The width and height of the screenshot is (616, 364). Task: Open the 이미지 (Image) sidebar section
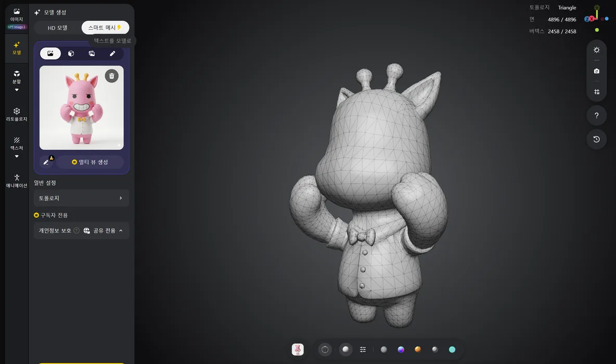pos(17,15)
